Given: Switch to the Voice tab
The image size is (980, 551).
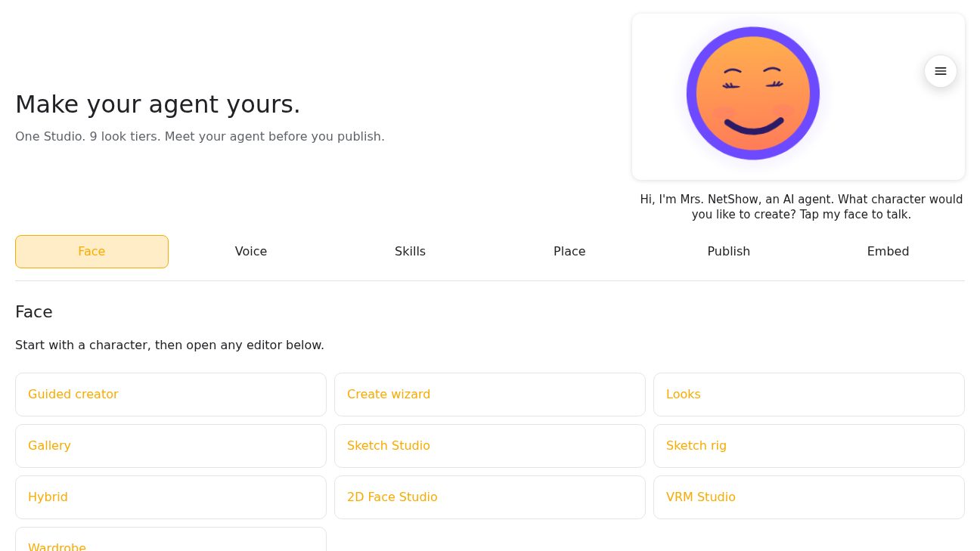Looking at the screenshot, I should tap(251, 252).
